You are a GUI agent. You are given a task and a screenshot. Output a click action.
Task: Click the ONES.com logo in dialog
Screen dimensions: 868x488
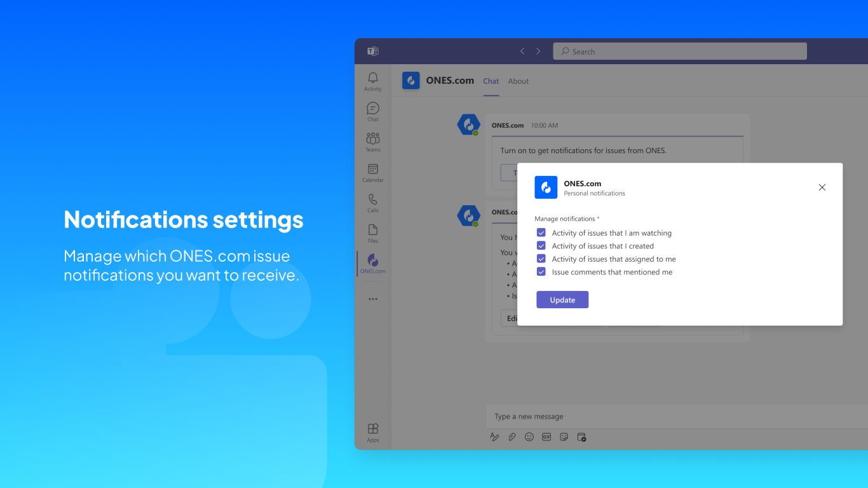pyautogui.click(x=546, y=187)
